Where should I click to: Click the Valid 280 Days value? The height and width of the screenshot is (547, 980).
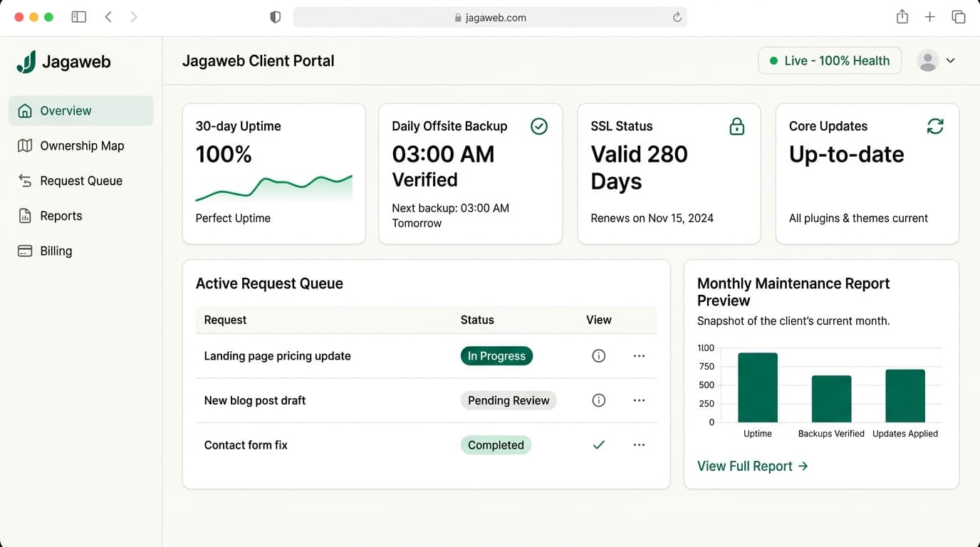(x=640, y=167)
